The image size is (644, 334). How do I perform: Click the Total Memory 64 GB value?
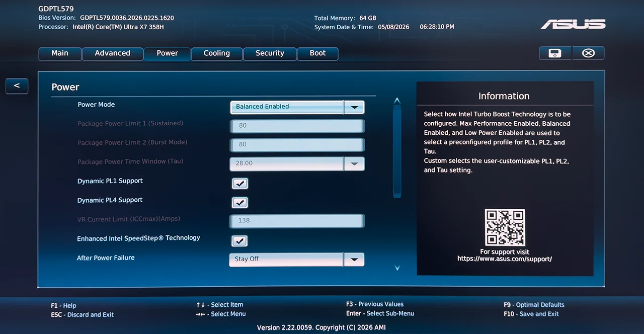368,18
